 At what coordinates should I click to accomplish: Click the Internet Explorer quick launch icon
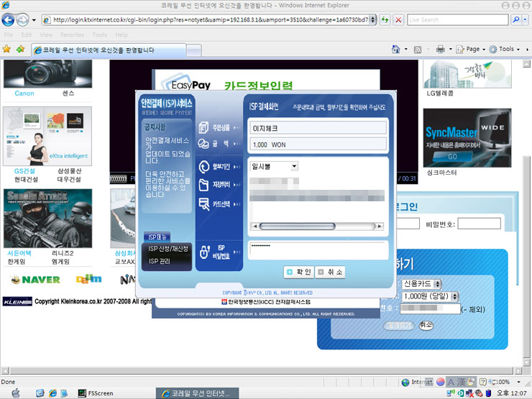(x=52, y=393)
